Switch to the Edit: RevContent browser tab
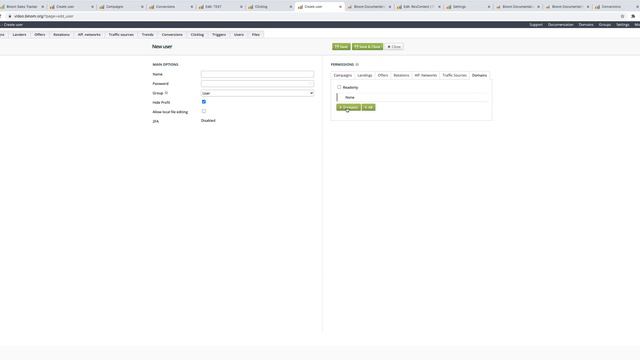Screen dimensions: 640x360 click(418, 7)
